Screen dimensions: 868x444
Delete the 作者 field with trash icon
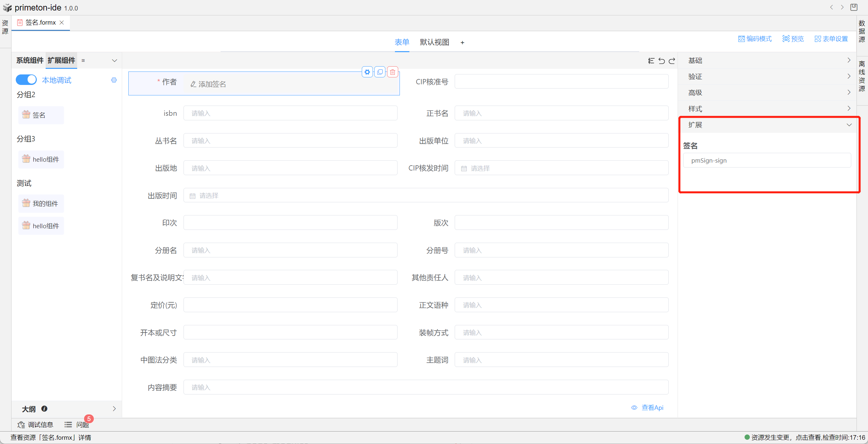[393, 72]
